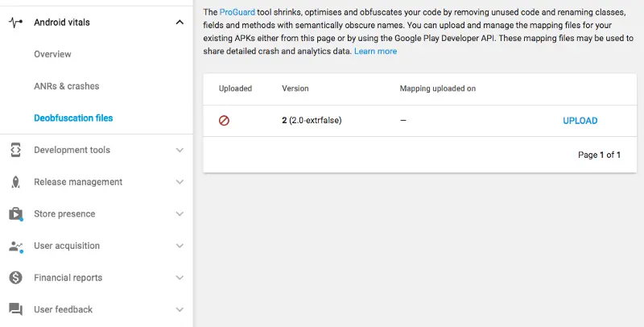Expand the Store presence chevron
Screen dimensions: 644x327
tap(180, 213)
